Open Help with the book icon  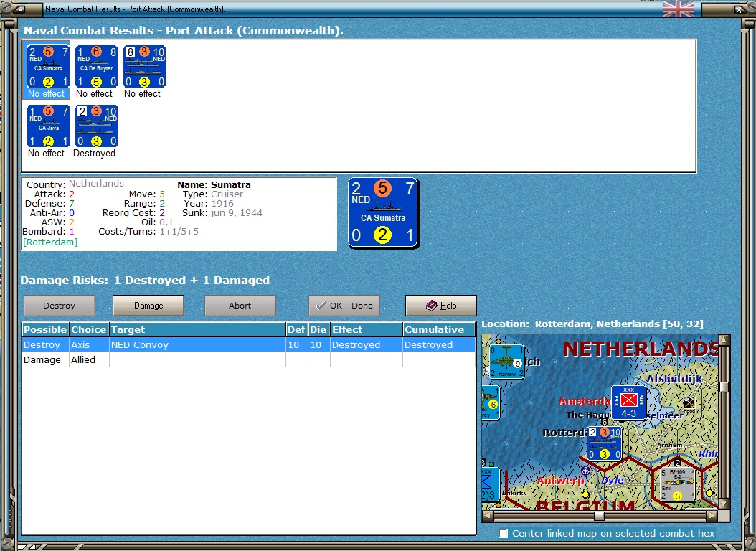(440, 306)
